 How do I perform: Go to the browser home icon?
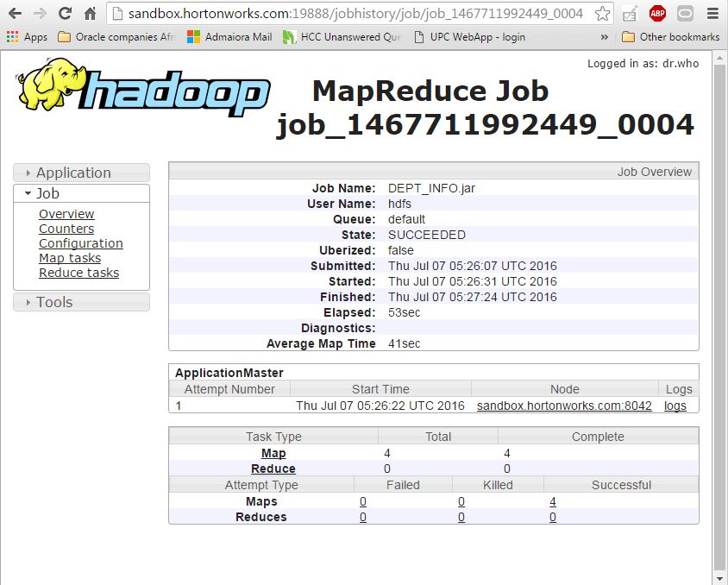click(90, 14)
